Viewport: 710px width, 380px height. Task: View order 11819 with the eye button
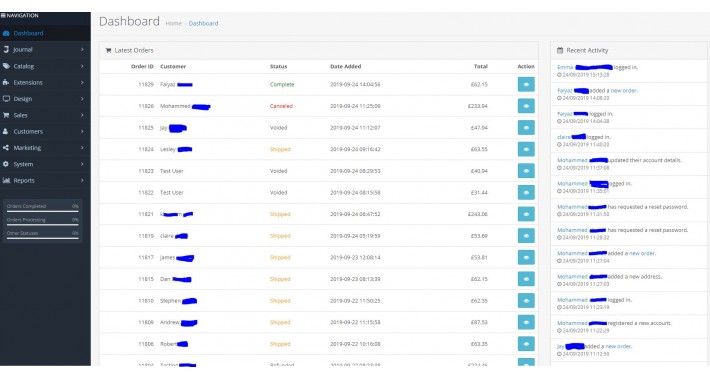pos(526,236)
